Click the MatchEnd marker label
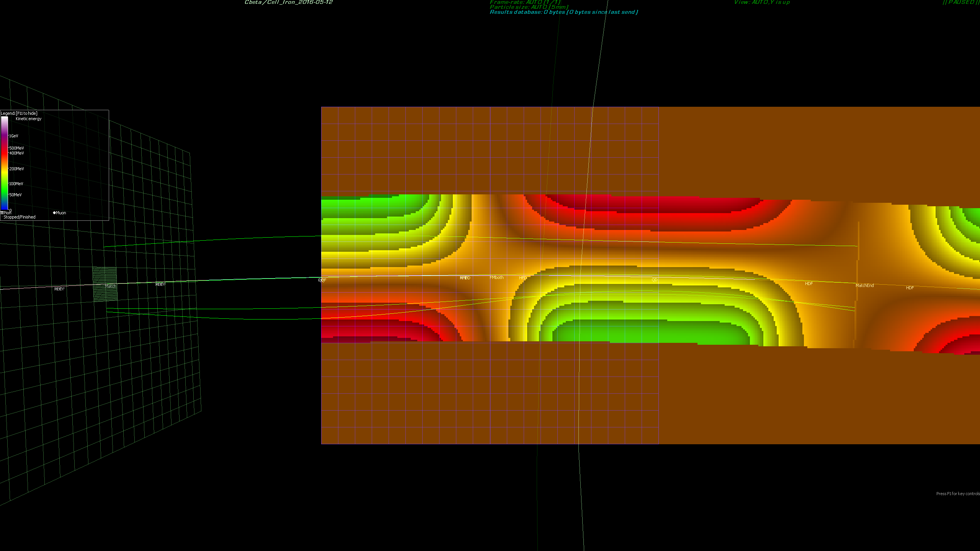 864,285
